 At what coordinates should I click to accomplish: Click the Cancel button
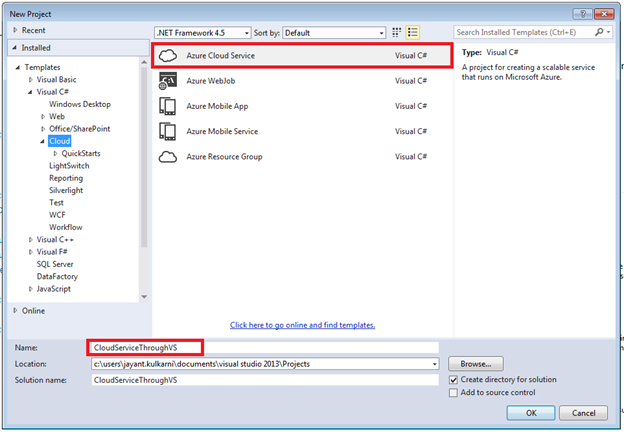(583, 413)
